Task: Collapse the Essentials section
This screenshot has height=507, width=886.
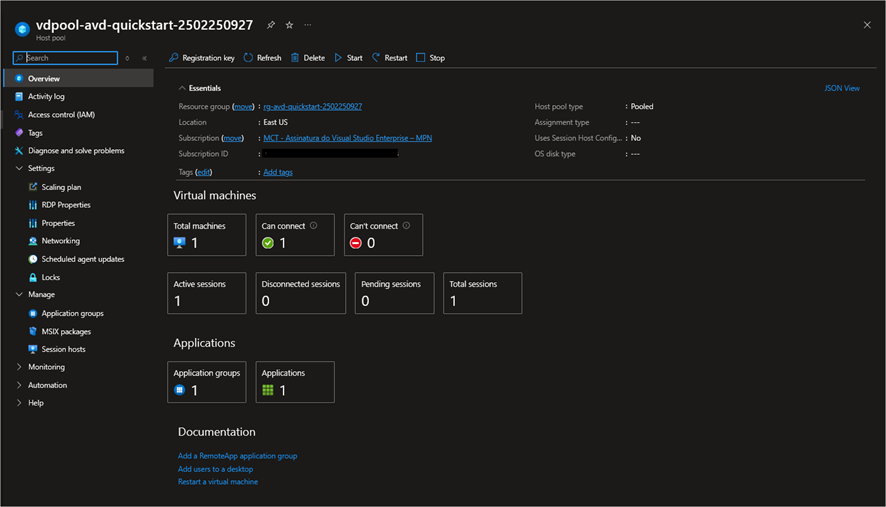Action: coord(182,88)
